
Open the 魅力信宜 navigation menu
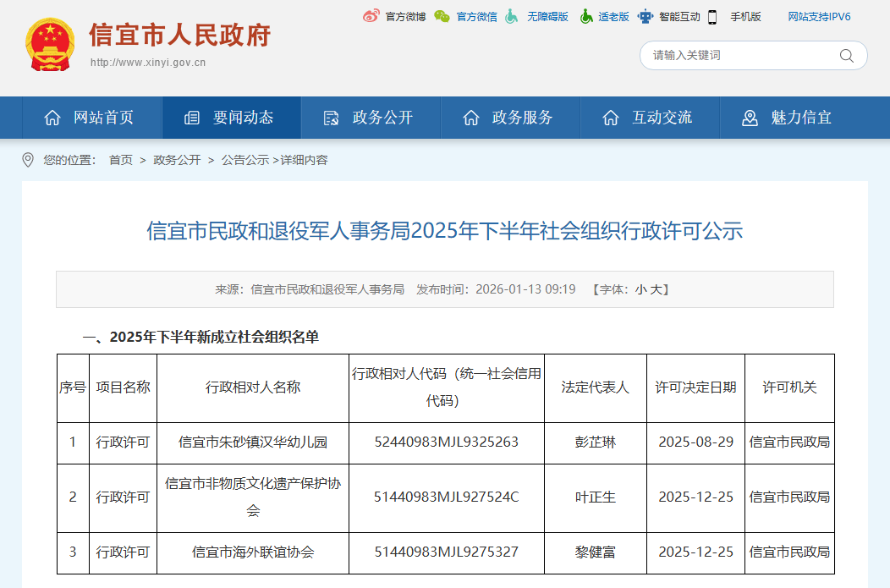788,118
